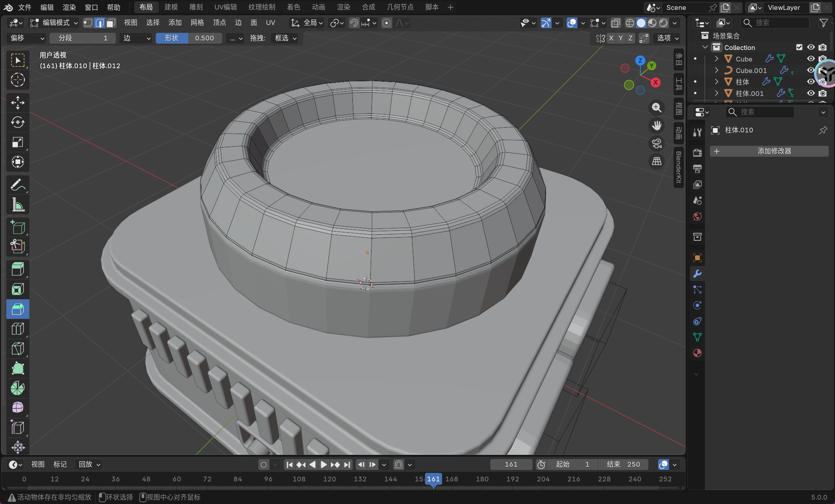Uncheck the Collection exclude checkbox
835x504 pixels.
[799, 47]
